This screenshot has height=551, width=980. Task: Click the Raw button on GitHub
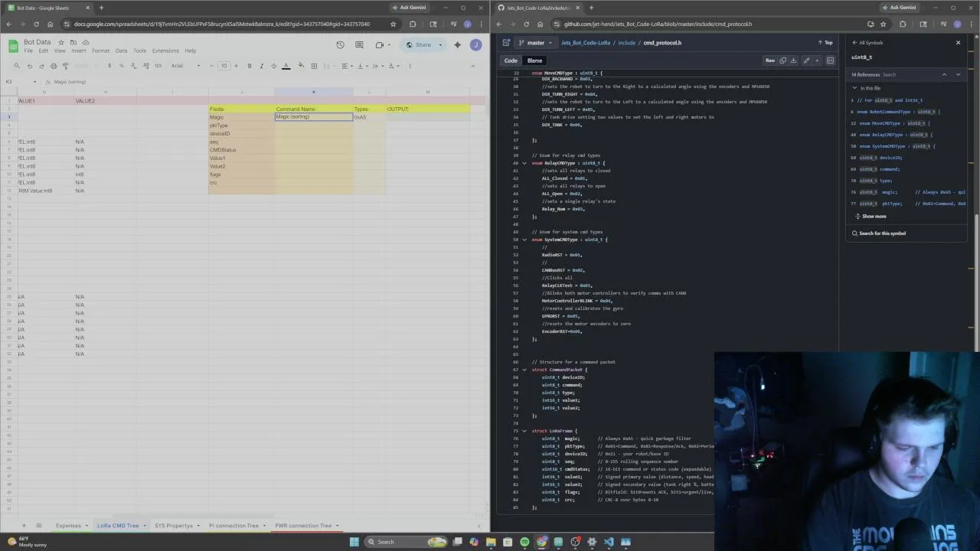(770, 60)
